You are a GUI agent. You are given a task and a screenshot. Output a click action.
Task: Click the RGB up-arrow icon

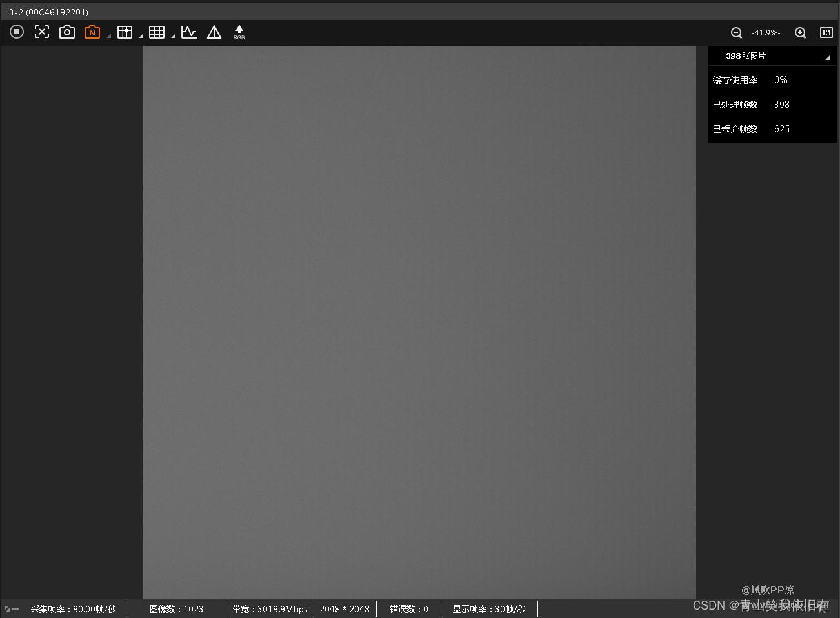point(239,32)
